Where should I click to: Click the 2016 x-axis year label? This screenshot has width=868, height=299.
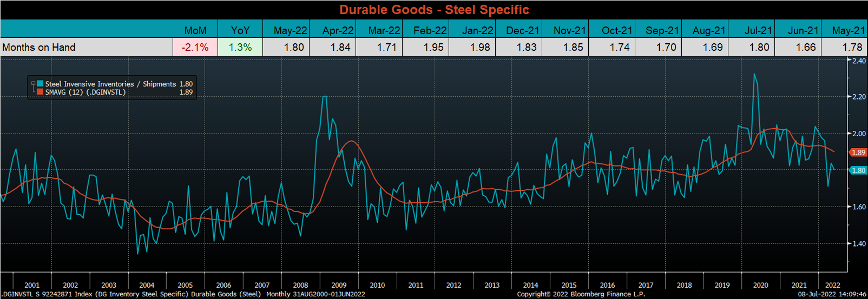coord(607,285)
